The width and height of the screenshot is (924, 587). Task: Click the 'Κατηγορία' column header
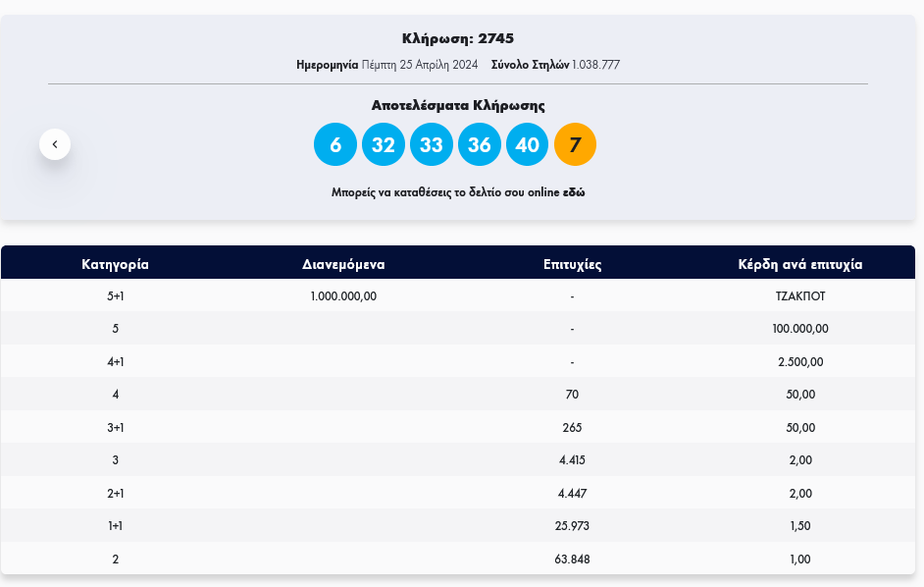click(x=115, y=264)
